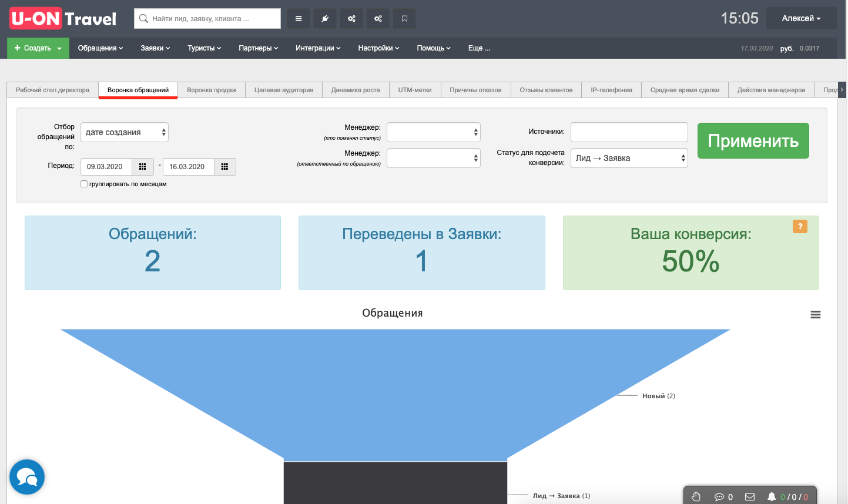The height and width of the screenshot is (504, 848).
Task: Click the green Создать button
Action: coord(38,48)
